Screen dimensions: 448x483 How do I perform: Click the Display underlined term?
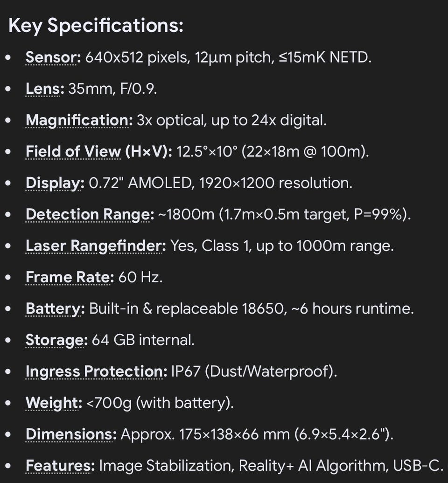tap(55, 183)
